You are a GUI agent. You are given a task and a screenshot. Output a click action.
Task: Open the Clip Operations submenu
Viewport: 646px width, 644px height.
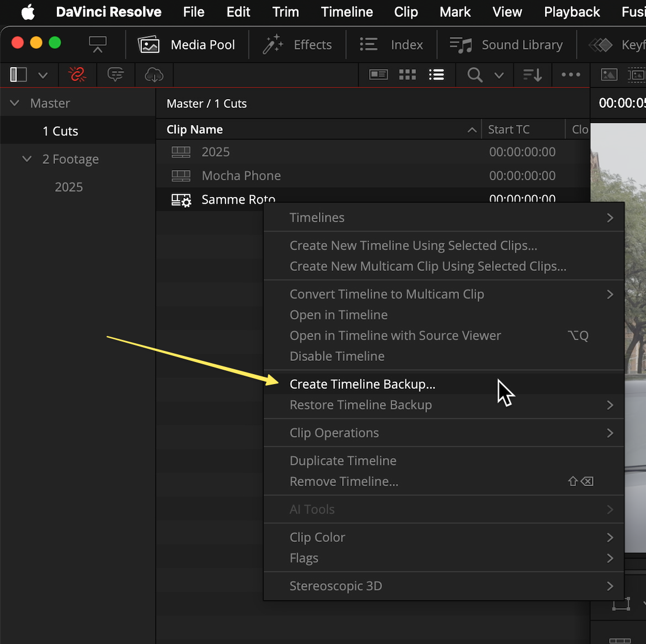click(444, 433)
